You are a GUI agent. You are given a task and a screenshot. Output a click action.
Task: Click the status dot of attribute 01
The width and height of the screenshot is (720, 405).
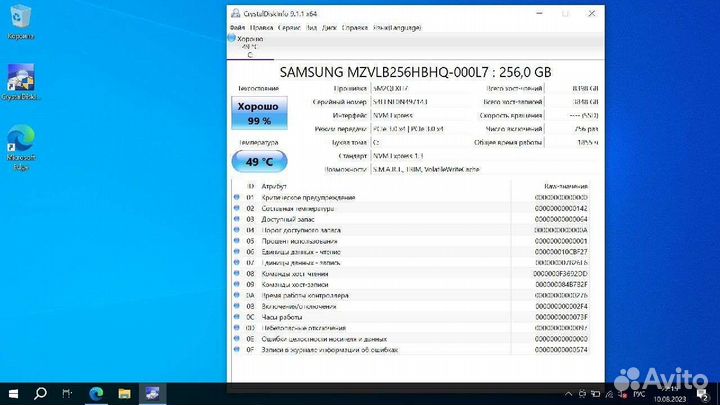[236, 197]
